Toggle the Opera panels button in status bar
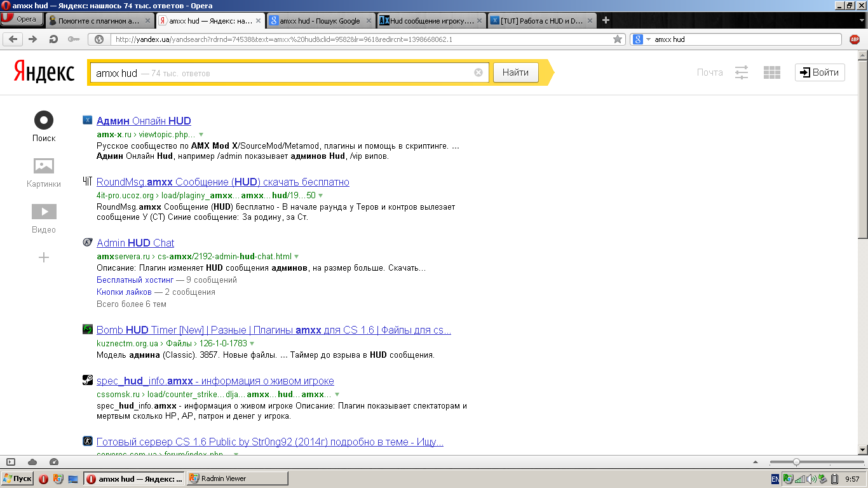Viewport: 868px width, 488px height. point(10,462)
